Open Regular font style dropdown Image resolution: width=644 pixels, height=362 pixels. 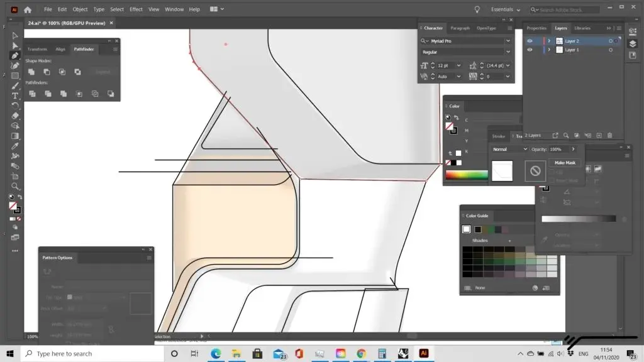click(x=508, y=52)
